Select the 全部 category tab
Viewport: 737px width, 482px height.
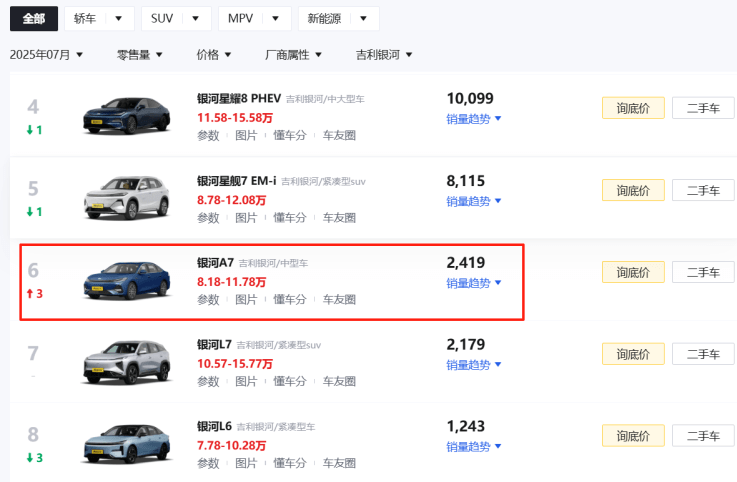click(34, 18)
